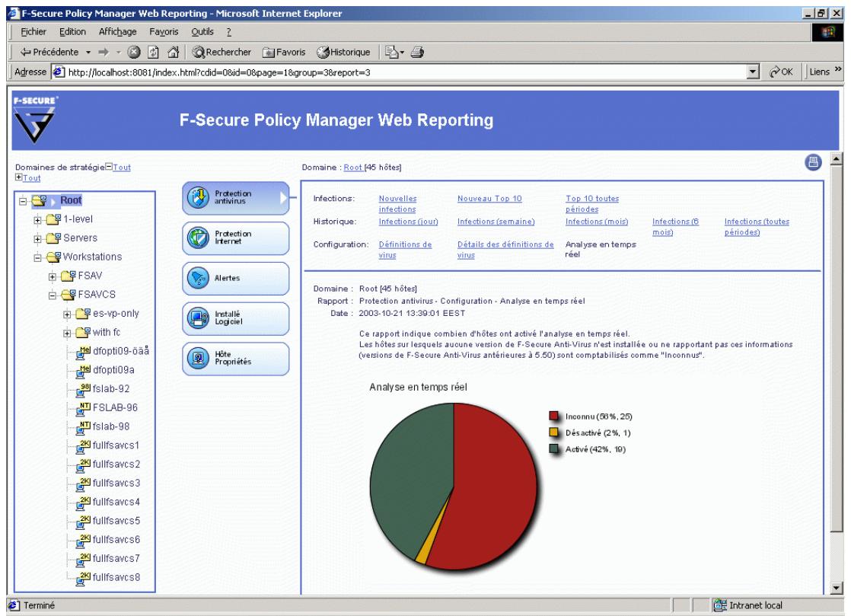Click the page scrollbar down arrow
The image size is (851, 616).
click(x=837, y=588)
